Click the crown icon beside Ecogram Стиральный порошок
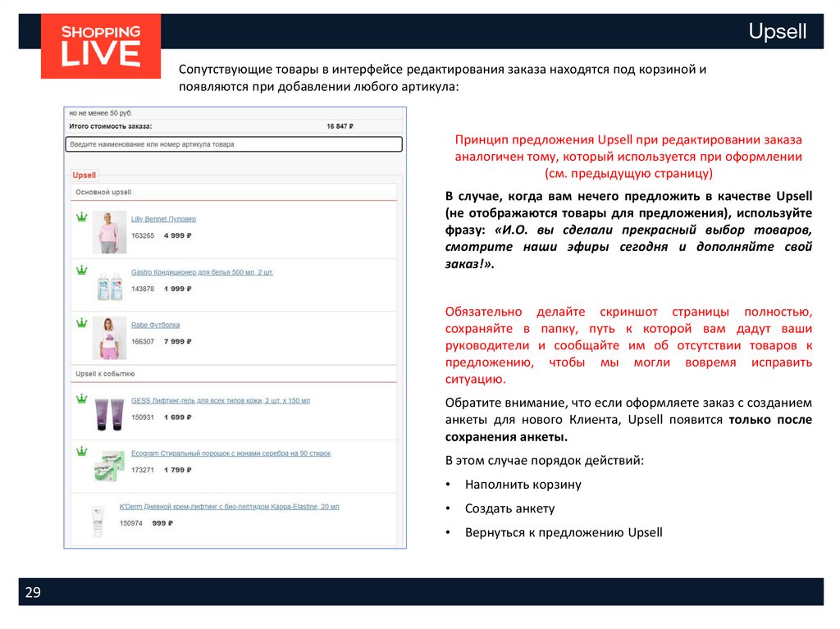Image resolution: width=840 pixels, height=629 pixels. pyautogui.click(x=81, y=451)
